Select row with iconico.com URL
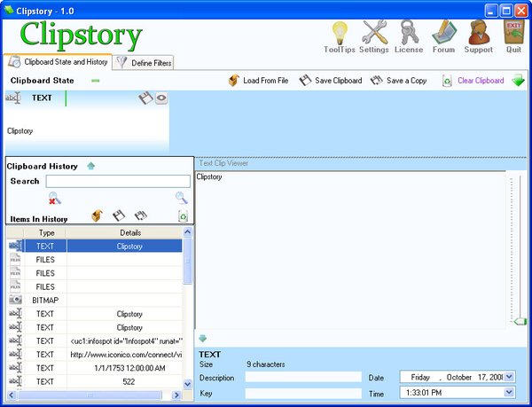The width and height of the screenshot is (532, 407). [95, 355]
